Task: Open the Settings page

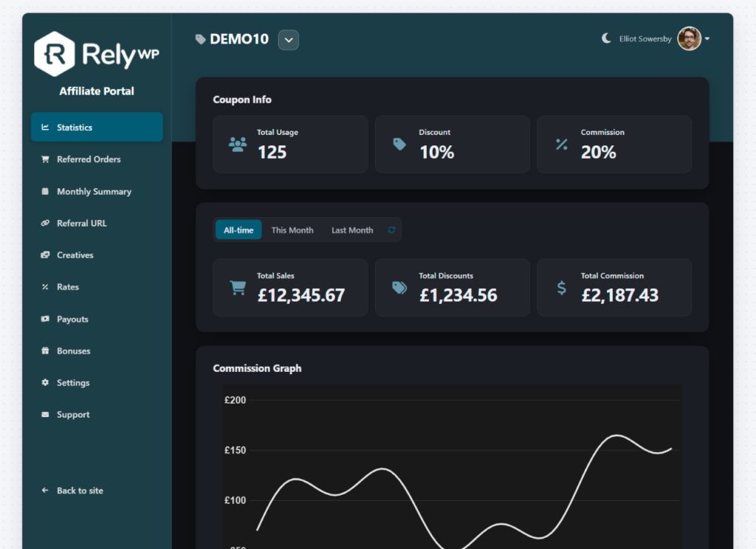Action: click(97, 382)
